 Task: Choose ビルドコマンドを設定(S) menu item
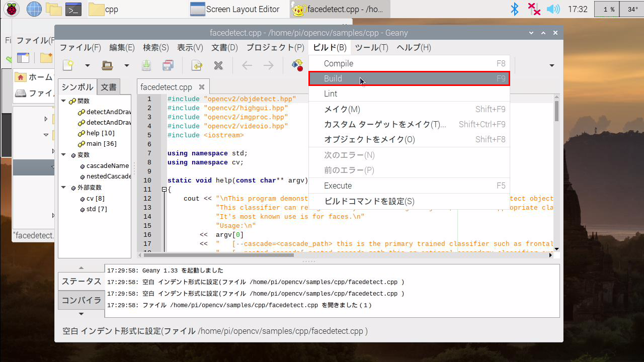(409, 201)
